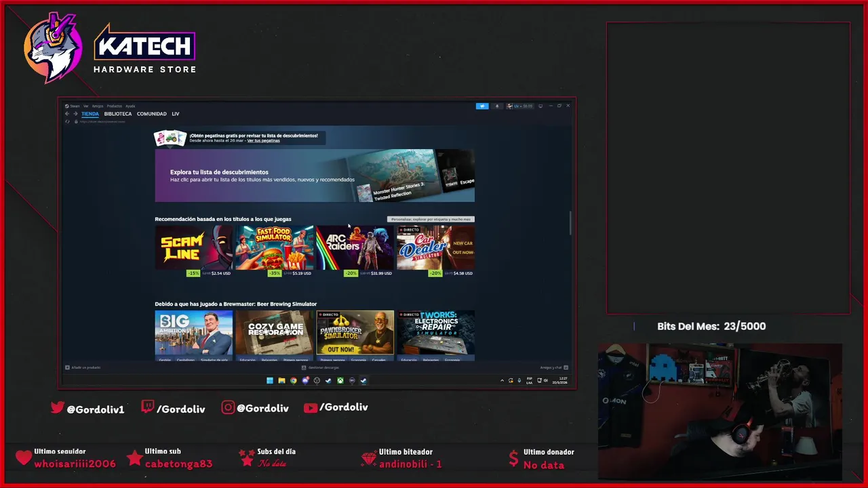Open Google Chrome from the taskbar
This screenshot has height=488, width=868.
294,380
